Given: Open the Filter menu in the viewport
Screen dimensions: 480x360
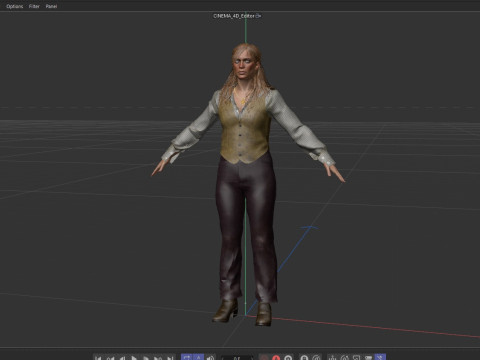Looking at the screenshot, I should [x=34, y=6].
